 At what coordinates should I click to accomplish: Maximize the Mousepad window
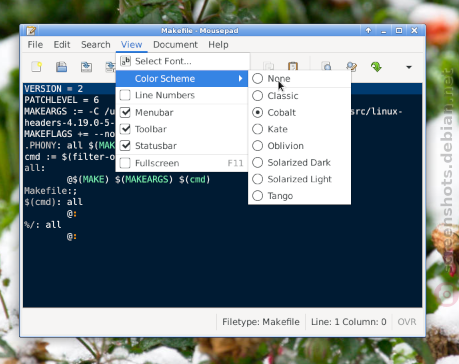point(399,31)
